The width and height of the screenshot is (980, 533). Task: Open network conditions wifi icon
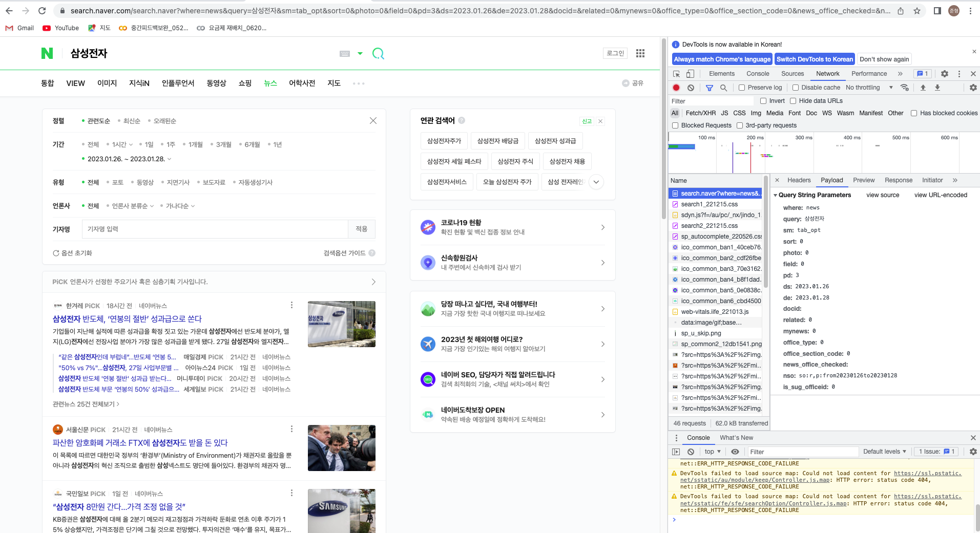(905, 88)
